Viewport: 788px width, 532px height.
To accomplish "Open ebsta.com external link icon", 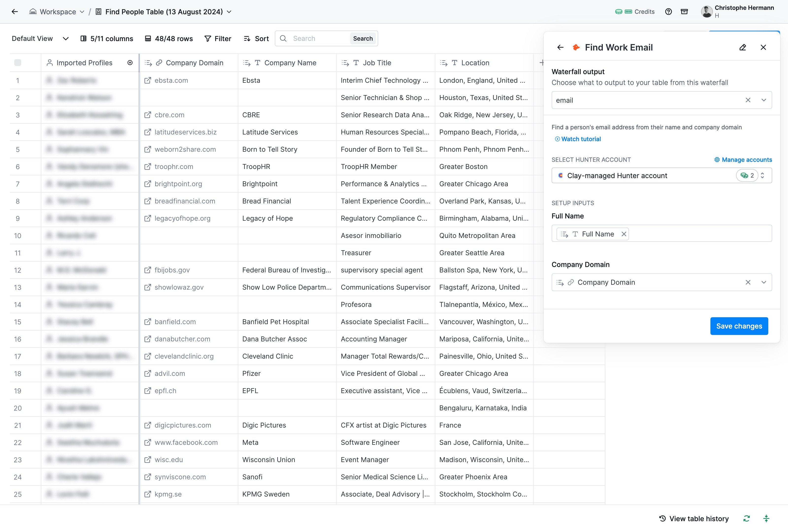I will click(148, 80).
